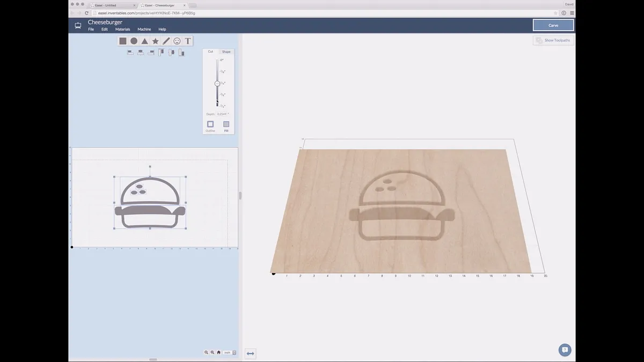Viewport: 644px width, 362px height.
Task: Pick the triangle shape tool
Action: tap(144, 41)
